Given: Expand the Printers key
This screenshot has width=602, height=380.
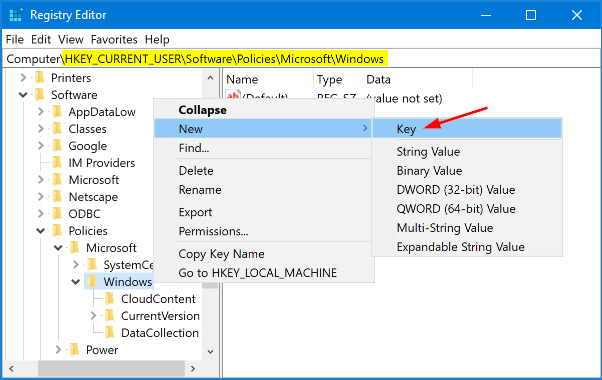Looking at the screenshot, I should coord(23,78).
